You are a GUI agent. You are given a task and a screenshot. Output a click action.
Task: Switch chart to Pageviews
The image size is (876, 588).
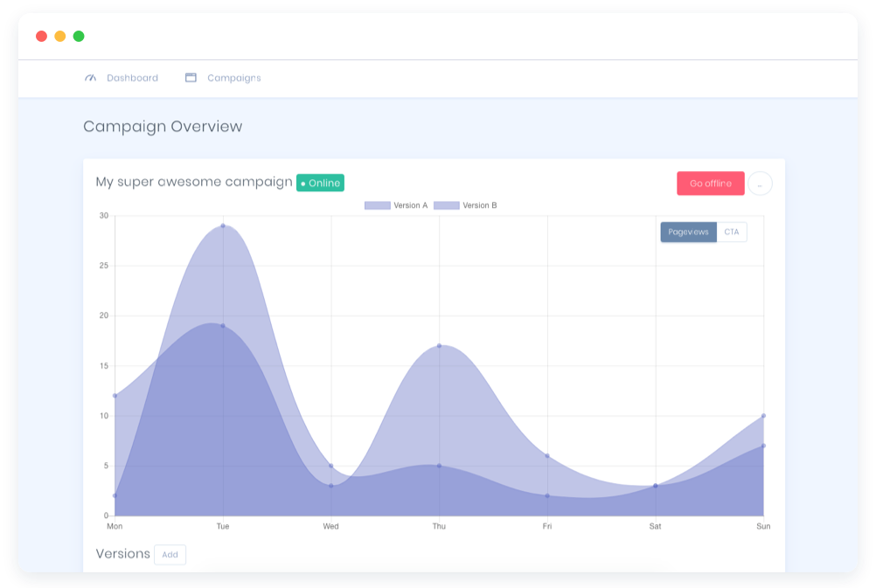tap(688, 232)
